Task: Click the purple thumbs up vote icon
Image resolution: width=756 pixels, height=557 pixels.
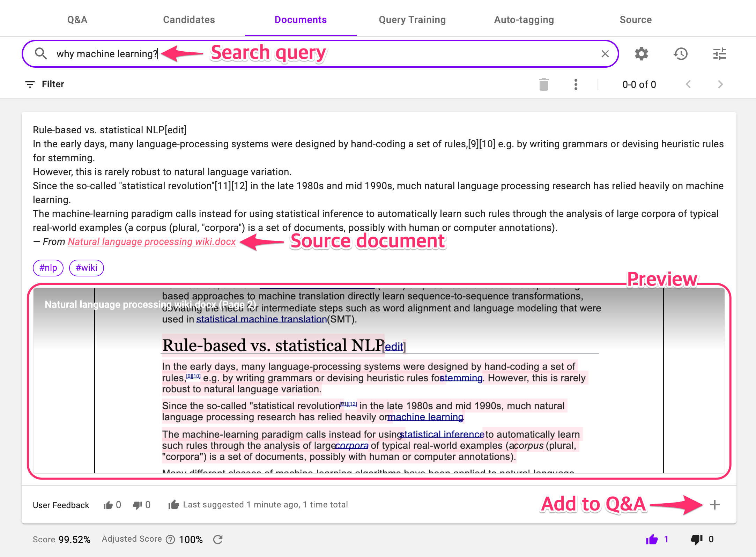Action: [651, 540]
